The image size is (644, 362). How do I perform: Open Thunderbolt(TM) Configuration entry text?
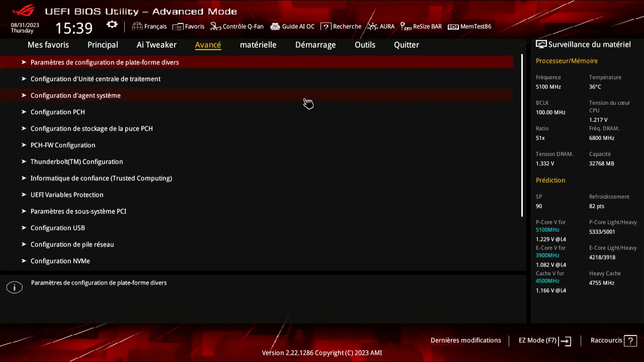pos(77,162)
